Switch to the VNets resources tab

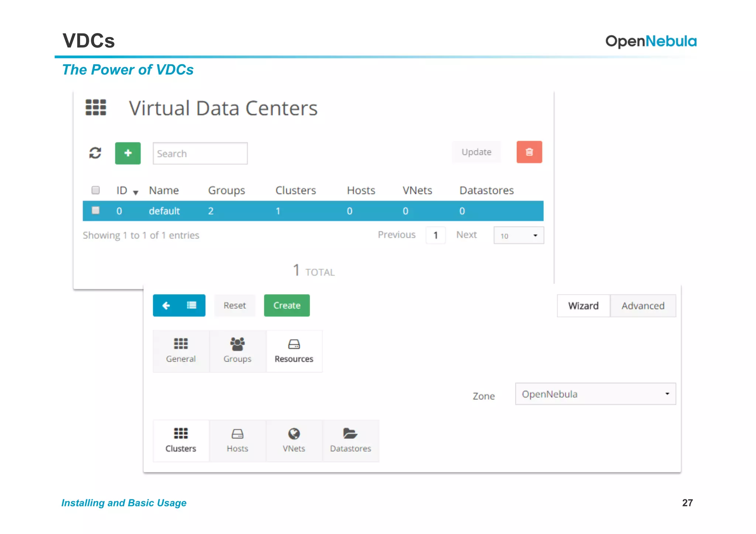294,441
